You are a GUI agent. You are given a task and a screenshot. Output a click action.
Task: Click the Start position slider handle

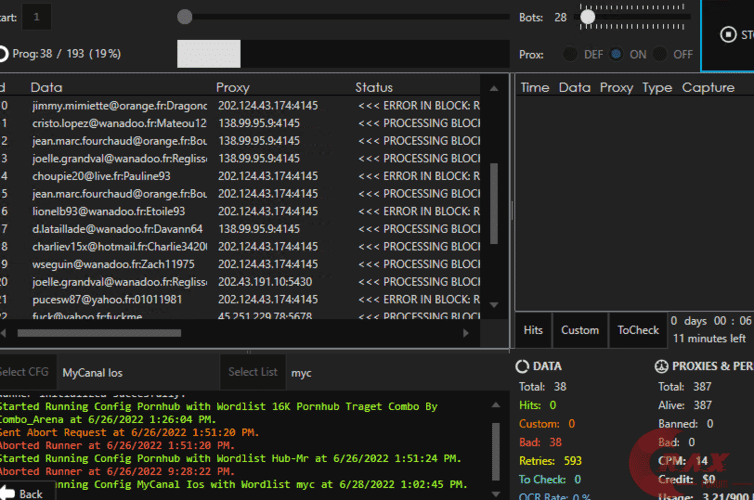(x=184, y=16)
